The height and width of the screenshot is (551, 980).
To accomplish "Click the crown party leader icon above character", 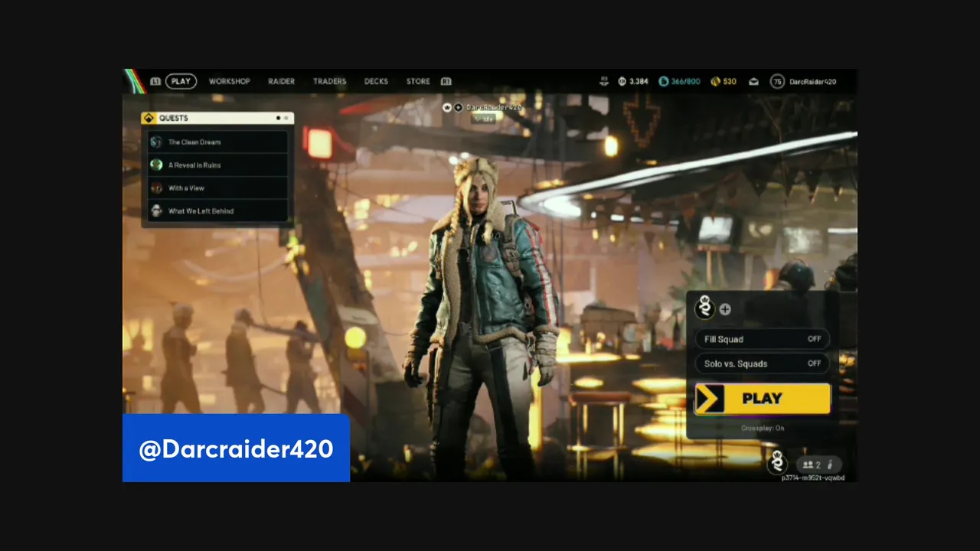I will click(447, 108).
